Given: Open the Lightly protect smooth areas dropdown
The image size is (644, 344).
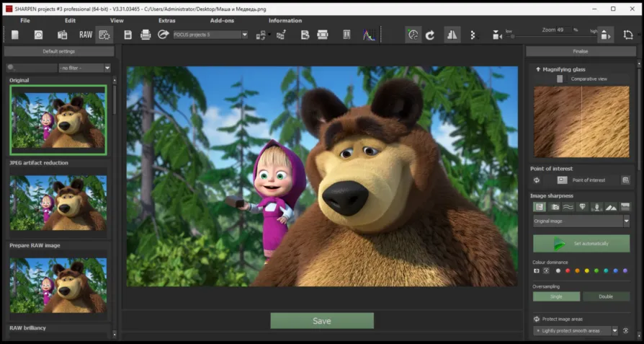Looking at the screenshot, I should [576, 331].
